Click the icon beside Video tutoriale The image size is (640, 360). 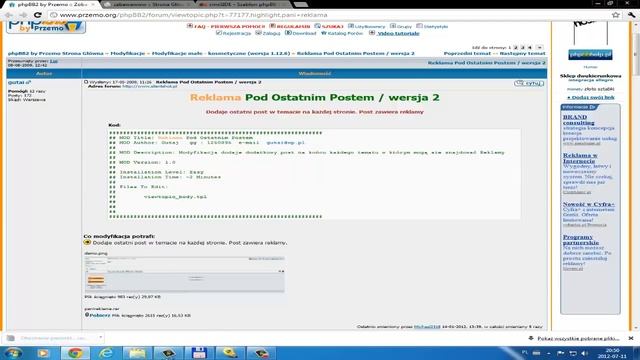[x=372, y=33]
